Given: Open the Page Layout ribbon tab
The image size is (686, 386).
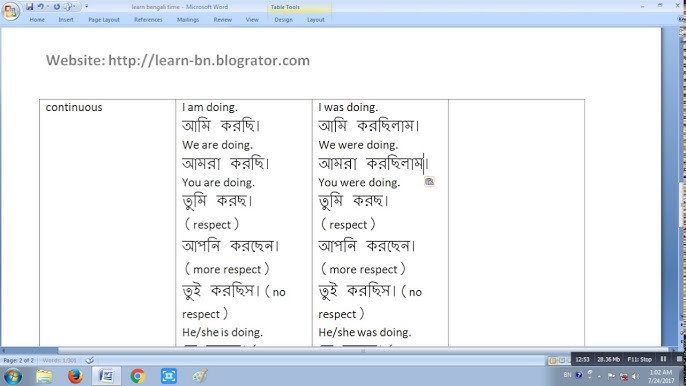Looking at the screenshot, I should tap(104, 20).
